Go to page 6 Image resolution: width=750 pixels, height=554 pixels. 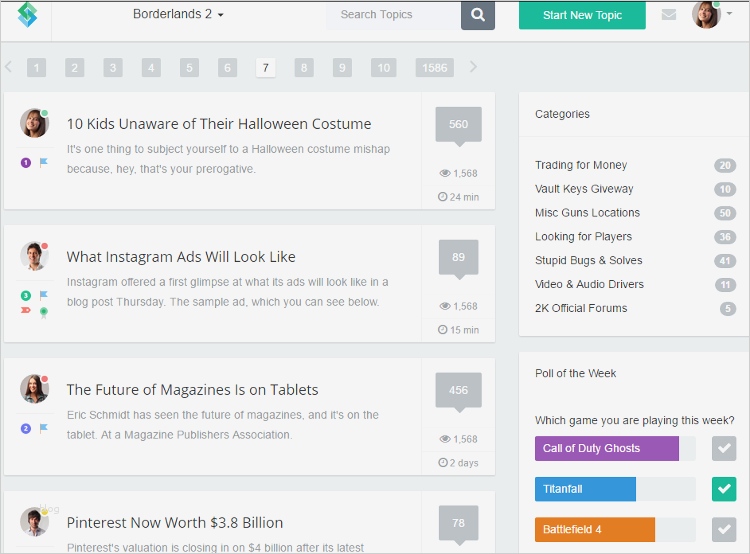pos(227,68)
